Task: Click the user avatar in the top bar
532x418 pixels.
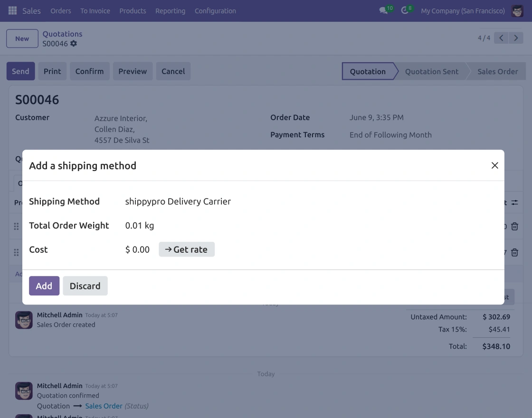Action: [517, 11]
